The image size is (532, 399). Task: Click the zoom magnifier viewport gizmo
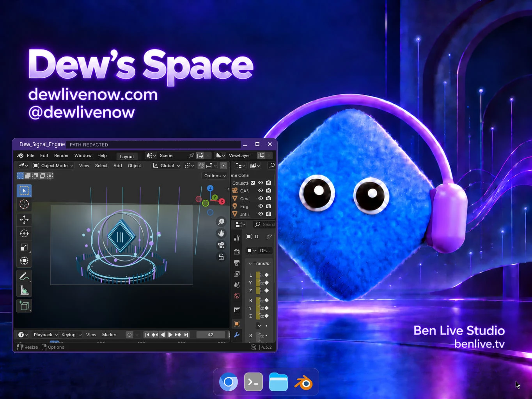[x=221, y=222]
